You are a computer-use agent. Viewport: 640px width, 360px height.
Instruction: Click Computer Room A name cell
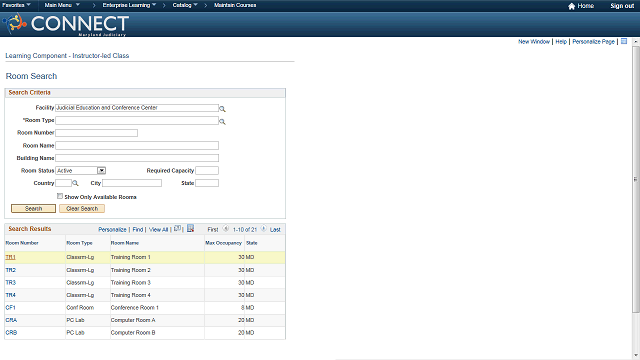133,320
